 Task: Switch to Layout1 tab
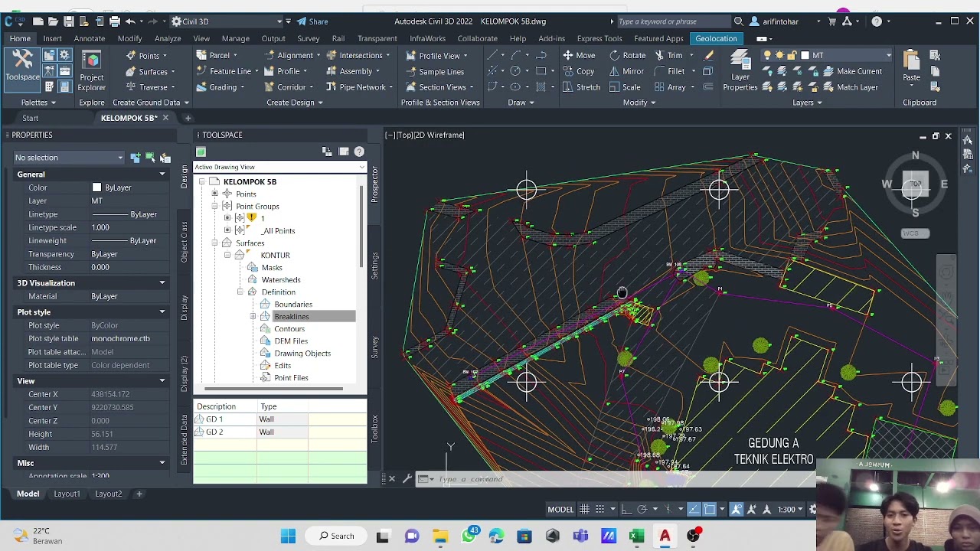click(67, 494)
